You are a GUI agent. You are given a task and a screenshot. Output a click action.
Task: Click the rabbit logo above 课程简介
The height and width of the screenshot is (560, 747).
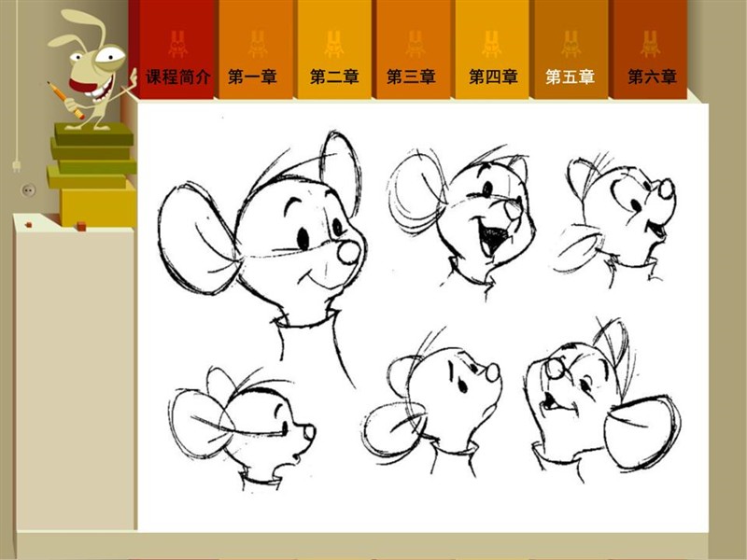177,44
